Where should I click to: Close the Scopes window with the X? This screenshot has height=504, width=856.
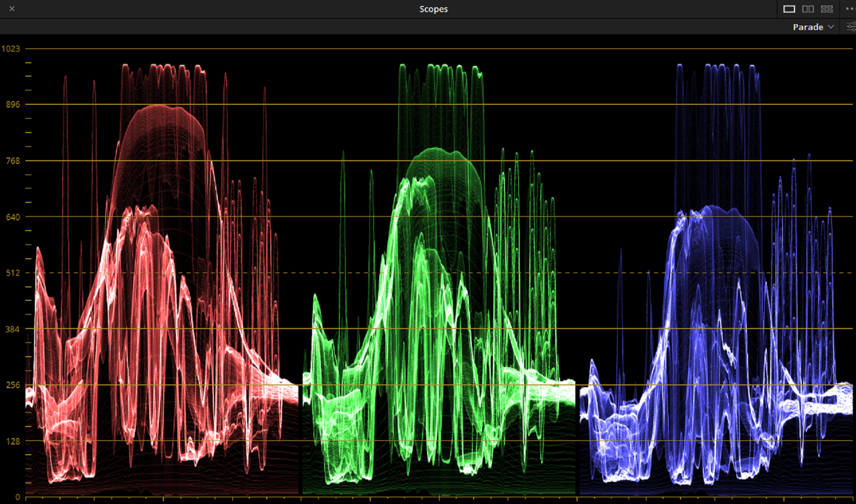click(12, 9)
